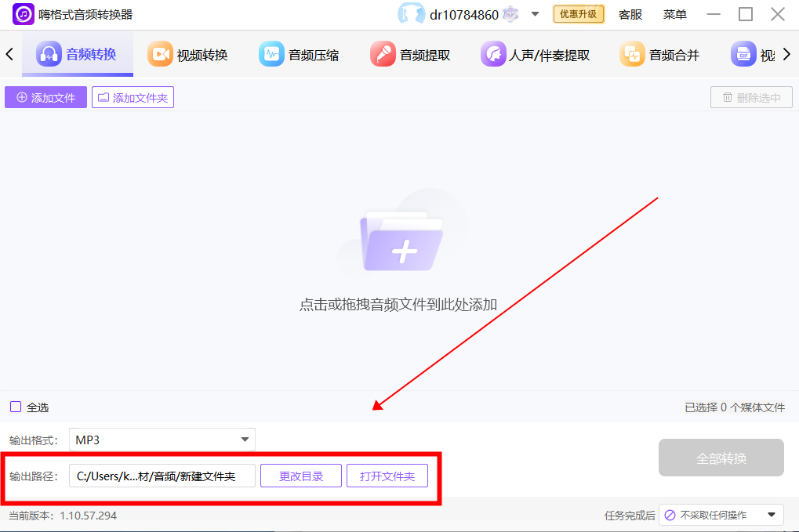Click the 优惠升级 upgrade badge
Image resolution: width=799 pixels, height=532 pixels.
tap(578, 14)
